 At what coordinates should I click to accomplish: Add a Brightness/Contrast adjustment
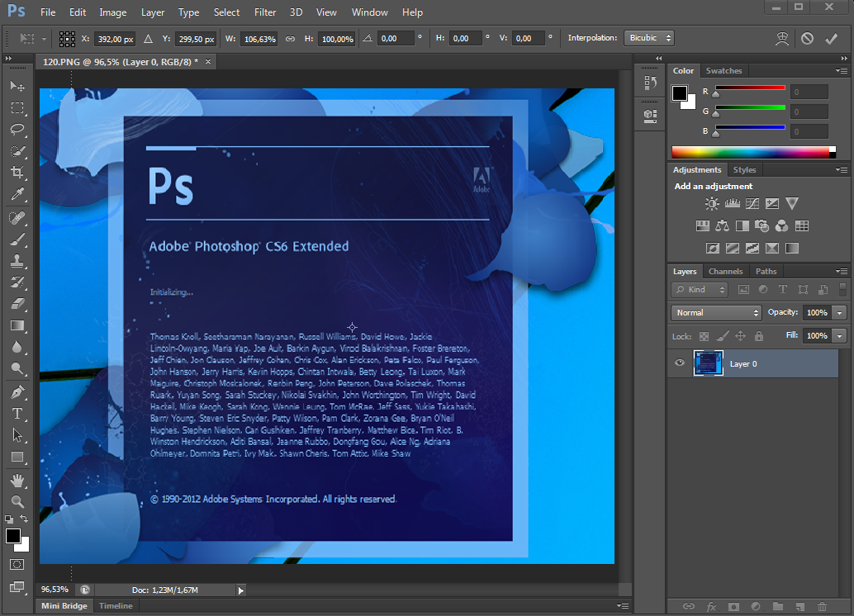pyautogui.click(x=712, y=204)
